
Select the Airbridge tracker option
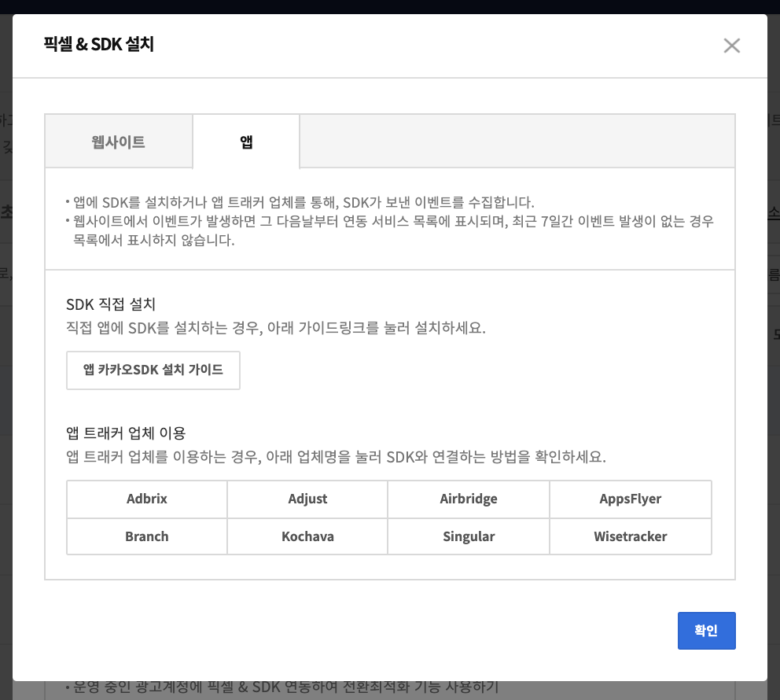tap(469, 499)
